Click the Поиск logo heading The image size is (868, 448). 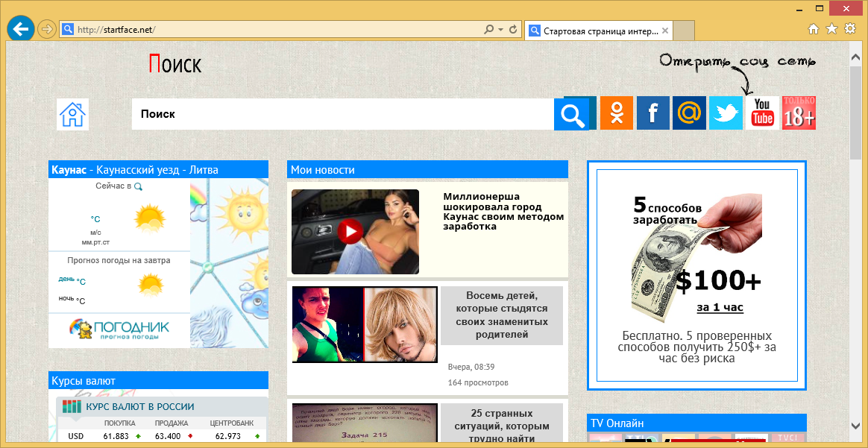pyautogui.click(x=175, y=64)
